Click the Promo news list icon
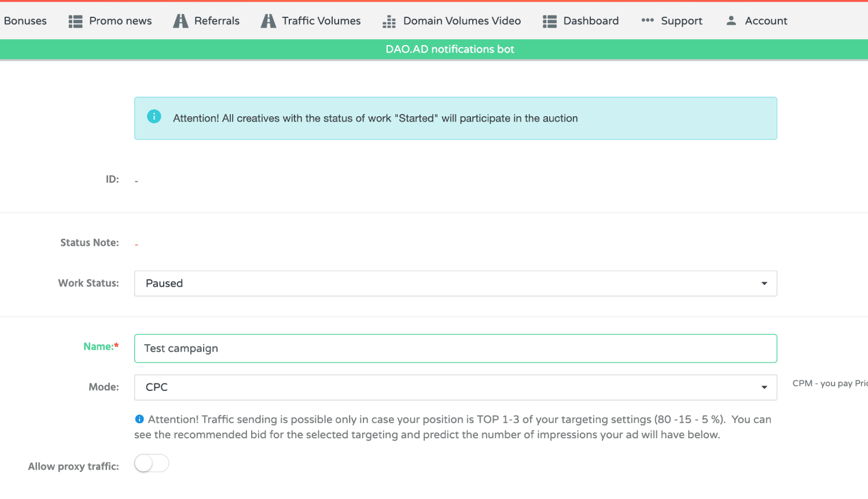Screen dimensions: 868x499 [x=75, y=21]
